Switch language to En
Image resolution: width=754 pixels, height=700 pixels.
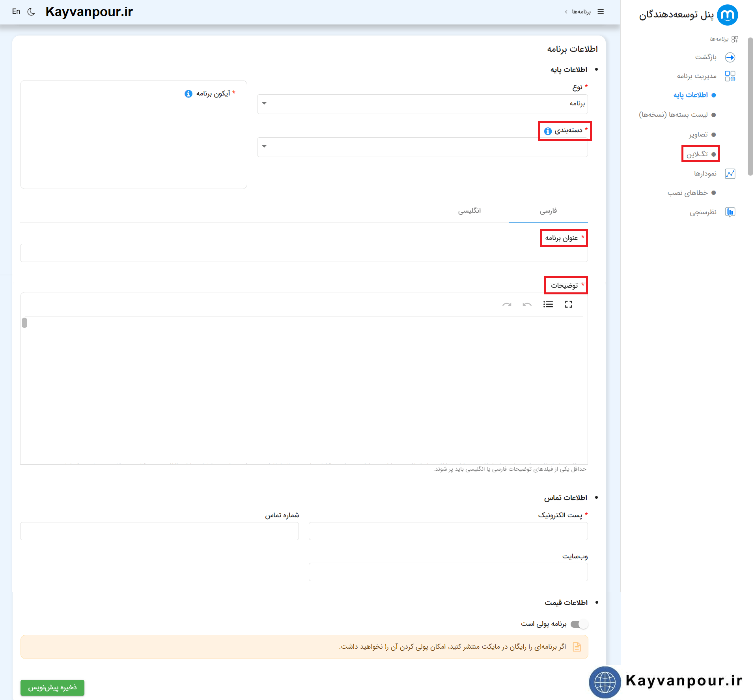(16, 11)
